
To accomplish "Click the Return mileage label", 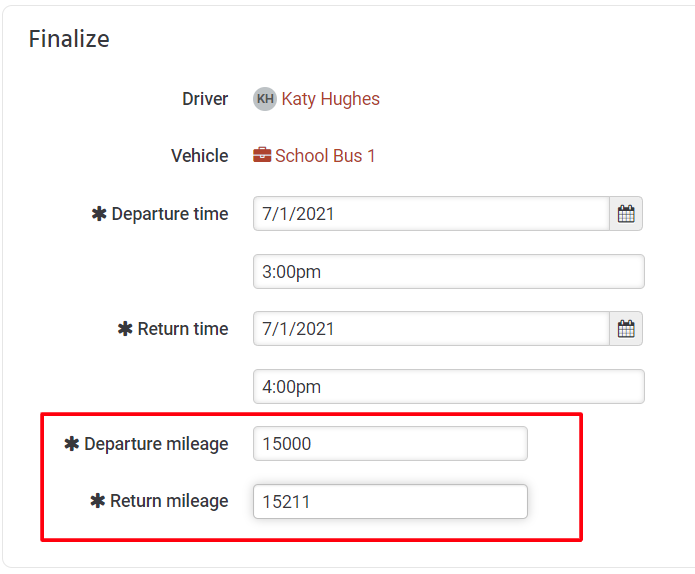I will [169, 501].
